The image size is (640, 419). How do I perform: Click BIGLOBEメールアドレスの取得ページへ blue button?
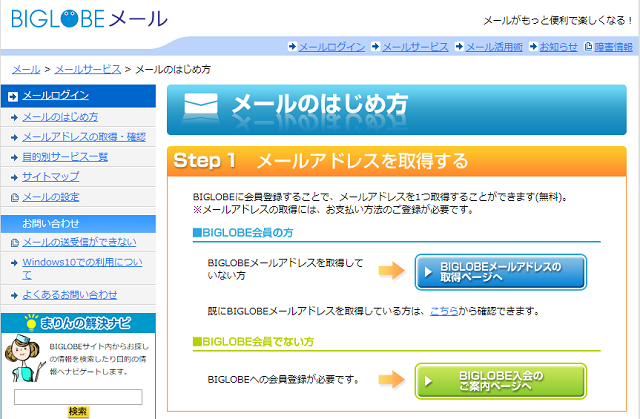pos(501,272)
